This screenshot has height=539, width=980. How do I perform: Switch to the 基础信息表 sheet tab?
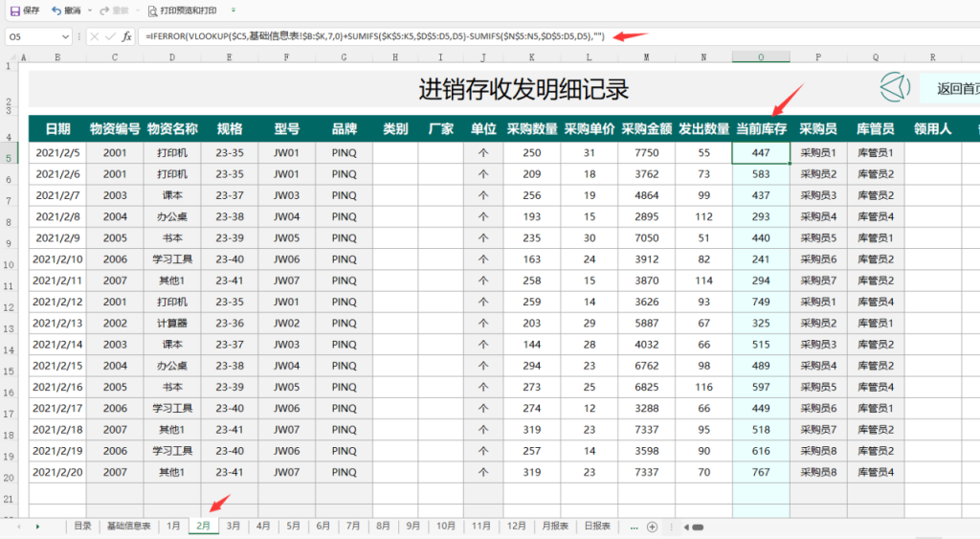[129, 526]
